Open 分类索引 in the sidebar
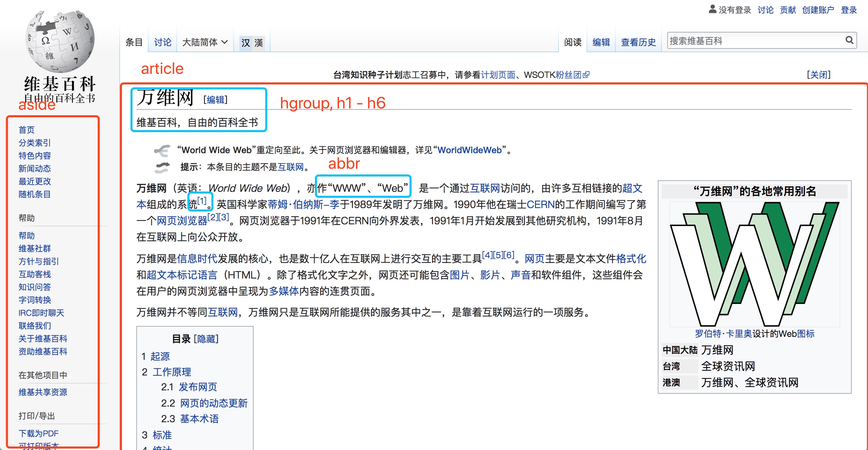Screen dimensions: 868x450 [x=35, y=143]
